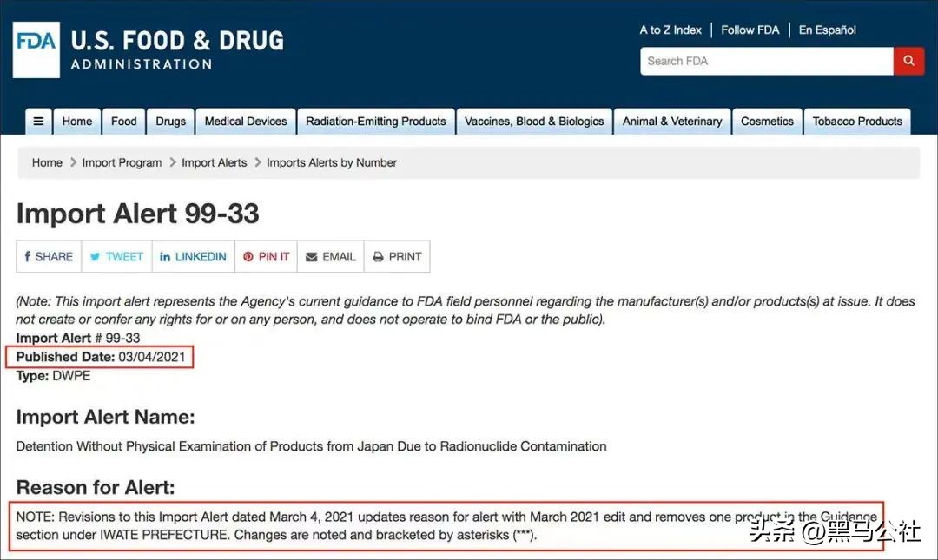Click the EMAIL envelope icon
Screen dimensions: 938x560
click(312, 256)
